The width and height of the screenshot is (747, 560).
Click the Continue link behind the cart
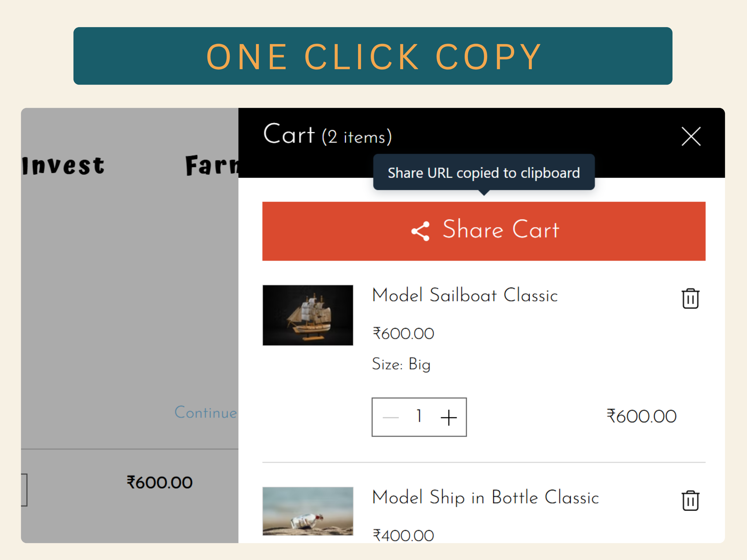[206, 412]
